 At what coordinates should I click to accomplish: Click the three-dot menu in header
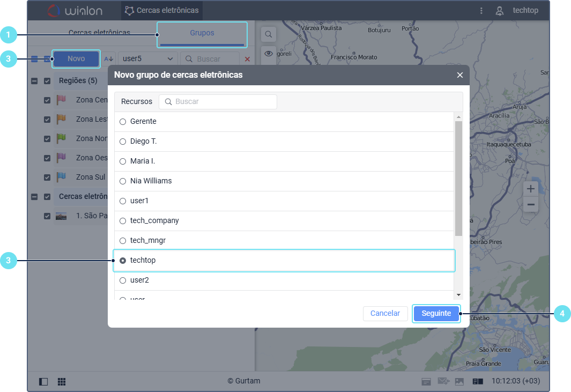[481, 11]
